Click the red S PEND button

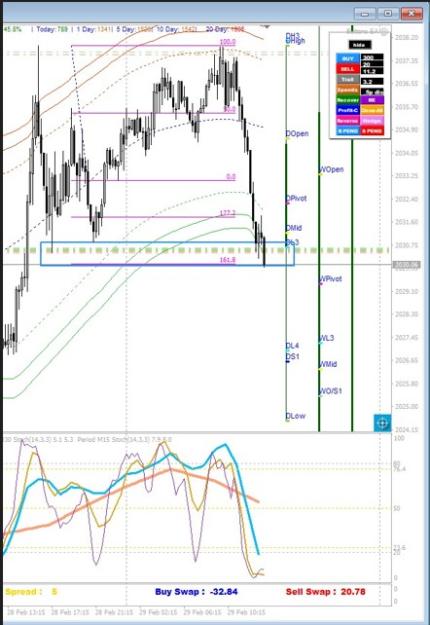coord(372,130)
